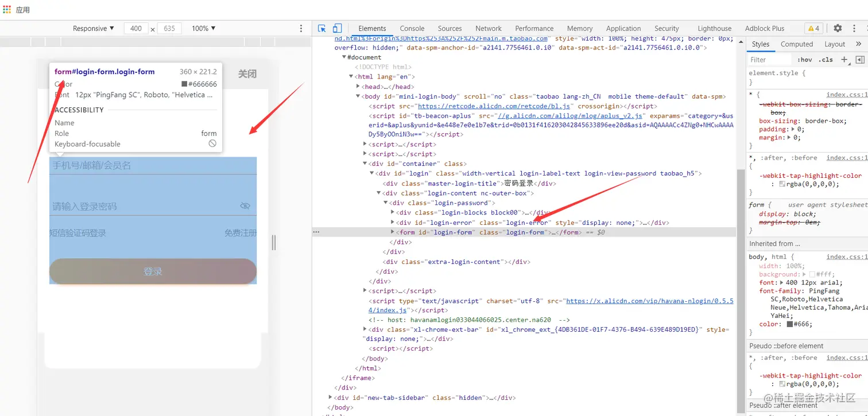Click the first rgba(0,0,0,0) swatch

(782, 184)
